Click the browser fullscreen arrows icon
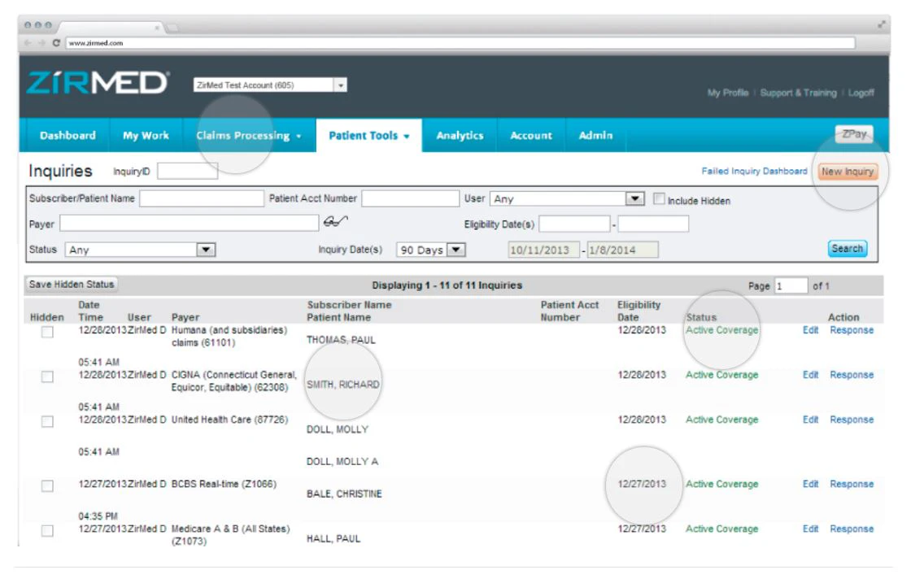This screenshot has height=583, width=924. point(882,24)
